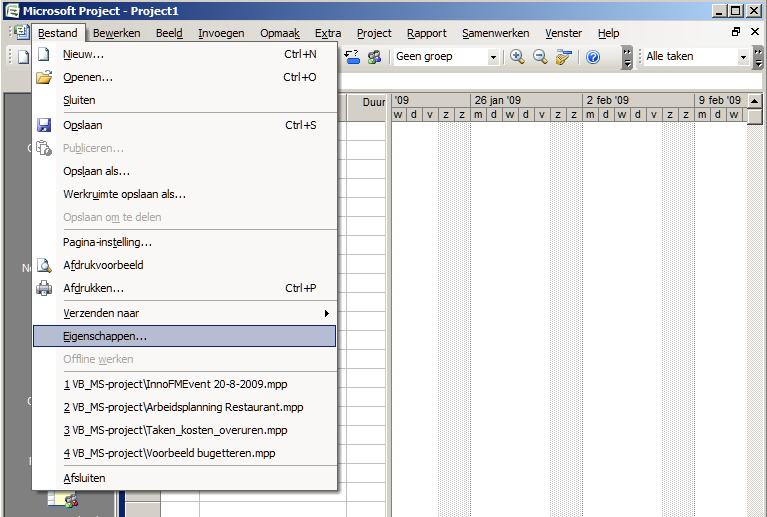Open the Samenwerken menu
This screenshot has height=517, width=767.
point(496,33)
